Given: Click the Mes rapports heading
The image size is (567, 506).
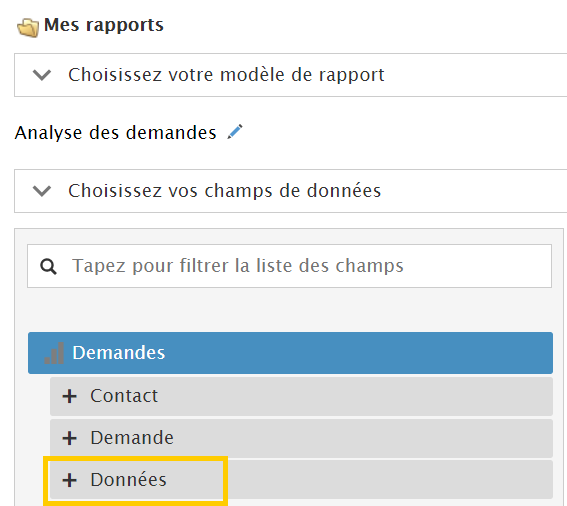Looking at the screenshot, I should (x=104, y=25).
